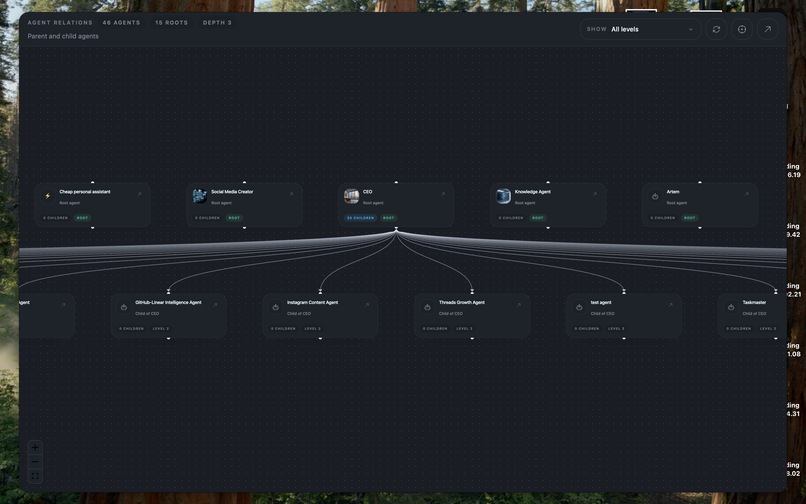Click the fit view icon
Screen dimensions: 806x504
point(35,476)
